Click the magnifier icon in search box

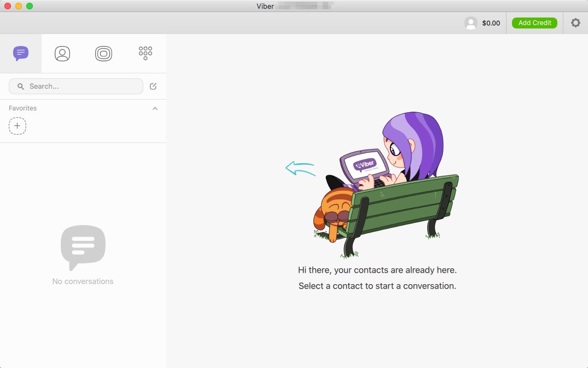21,86
